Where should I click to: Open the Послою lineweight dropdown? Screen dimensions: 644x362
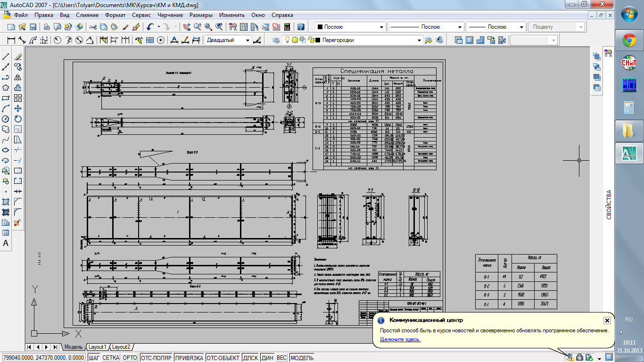pyautogui.click(x=522, y=27)
